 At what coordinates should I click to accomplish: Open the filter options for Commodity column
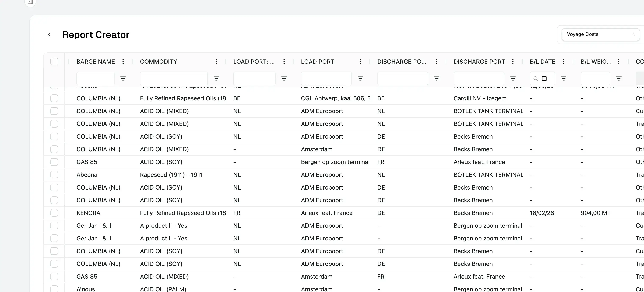[217, 78]
